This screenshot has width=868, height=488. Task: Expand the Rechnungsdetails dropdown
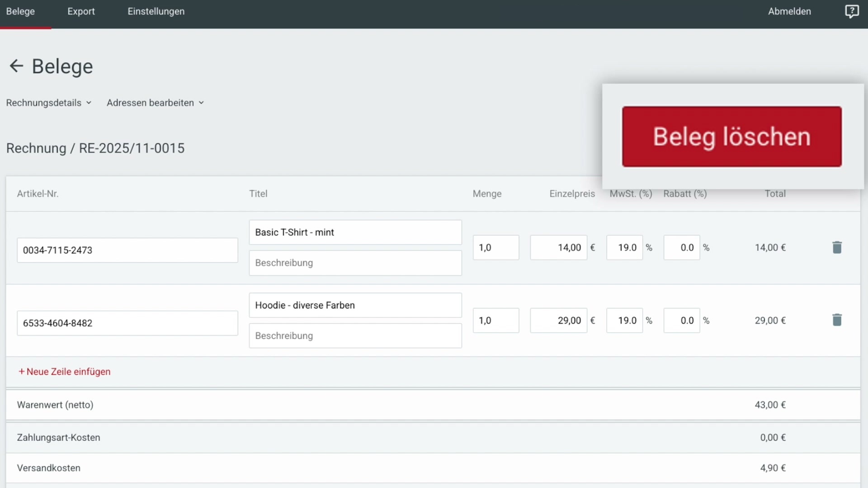click(49, 103)
